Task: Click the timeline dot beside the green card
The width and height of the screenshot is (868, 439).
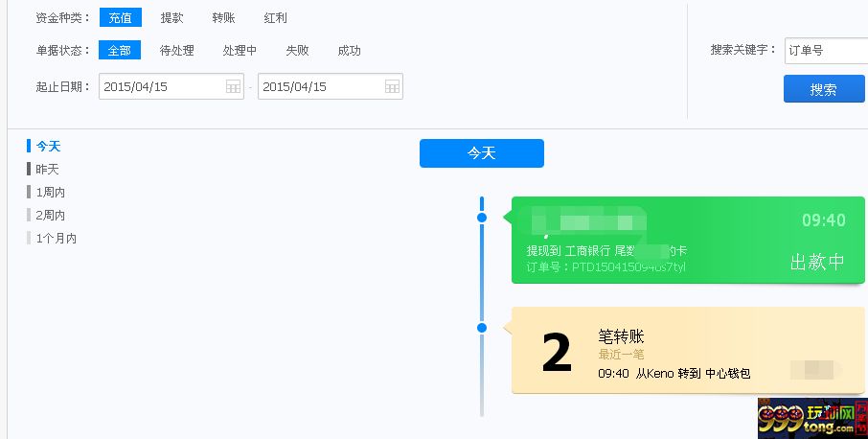Action: pos(482,218)
